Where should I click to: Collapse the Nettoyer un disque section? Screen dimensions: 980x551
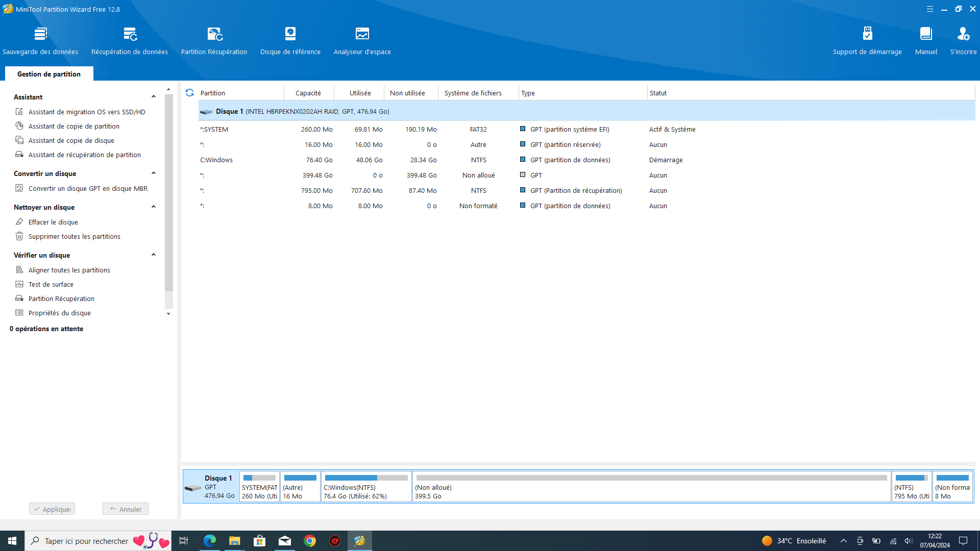[153, 207]
